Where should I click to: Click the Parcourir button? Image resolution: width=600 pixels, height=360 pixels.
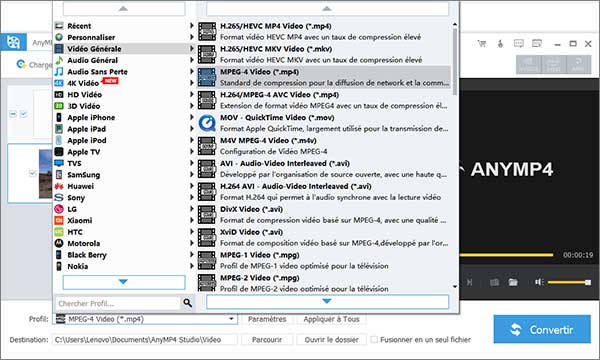coord(267,339)
